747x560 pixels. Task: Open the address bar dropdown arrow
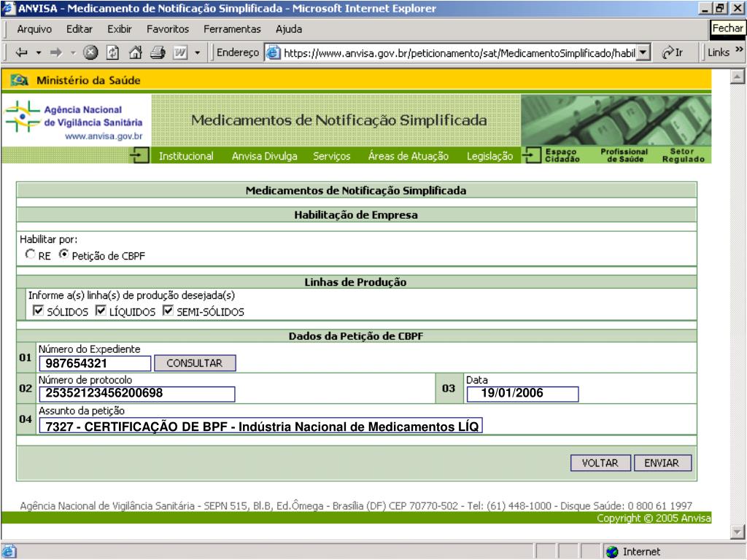point(643,52)
